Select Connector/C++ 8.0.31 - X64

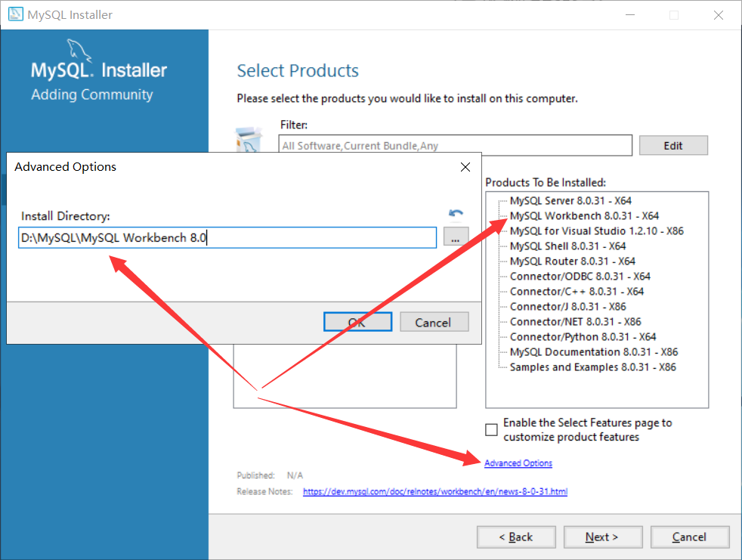click(x=577, y=292)
